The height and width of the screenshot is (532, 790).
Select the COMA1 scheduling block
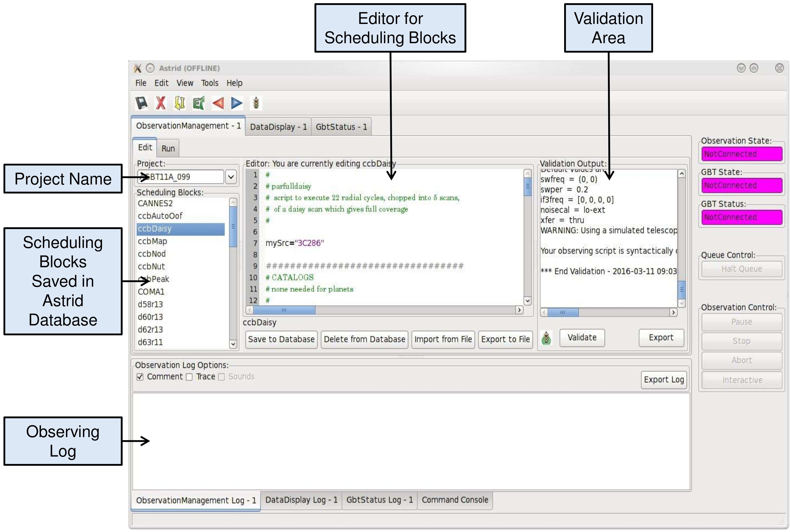click(181, 292)
